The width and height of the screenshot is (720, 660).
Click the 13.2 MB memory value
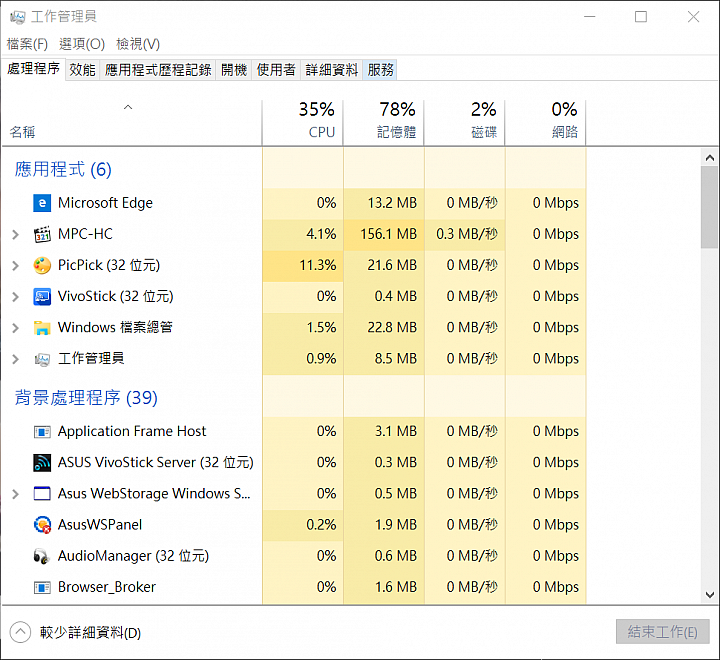click(x=392, y=203)
